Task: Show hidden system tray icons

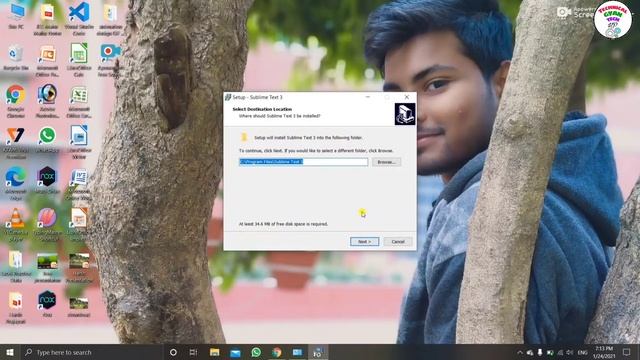Action: (520, 352)
